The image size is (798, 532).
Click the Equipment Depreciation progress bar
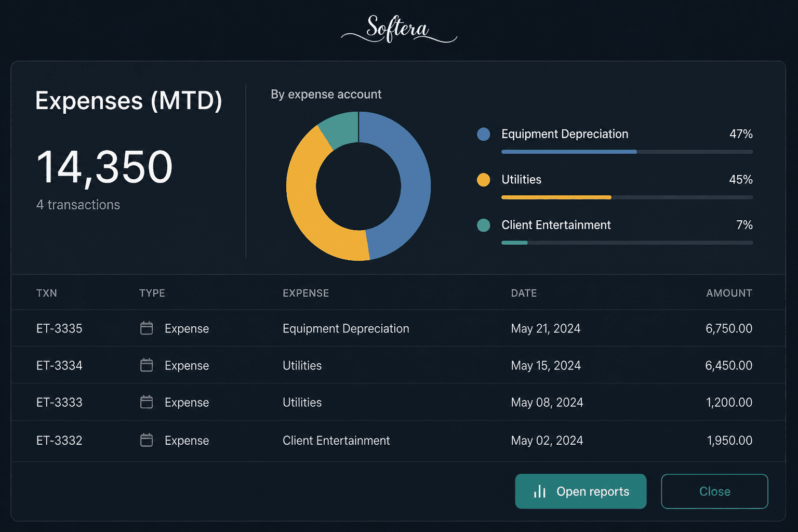(627, 152)
